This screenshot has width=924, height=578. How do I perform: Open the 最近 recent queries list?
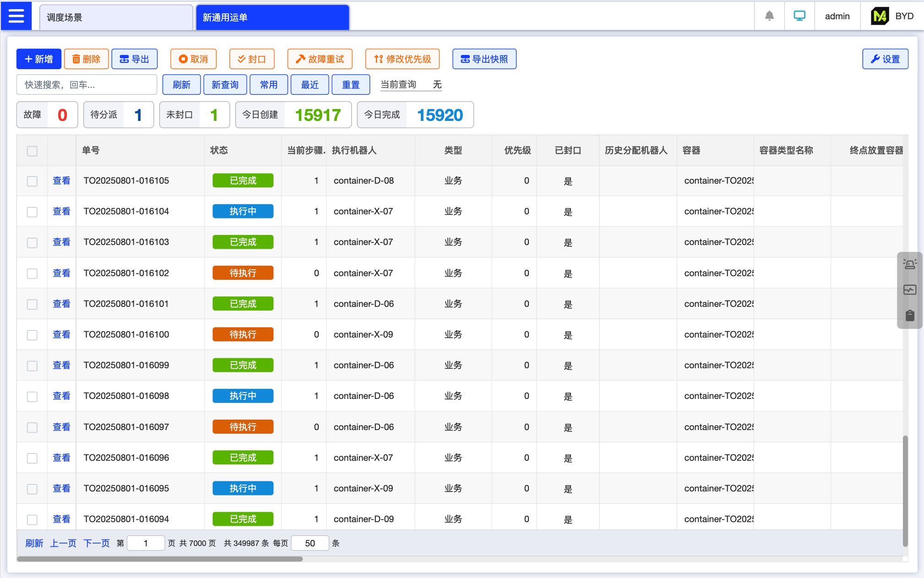[x=310, y=85]
